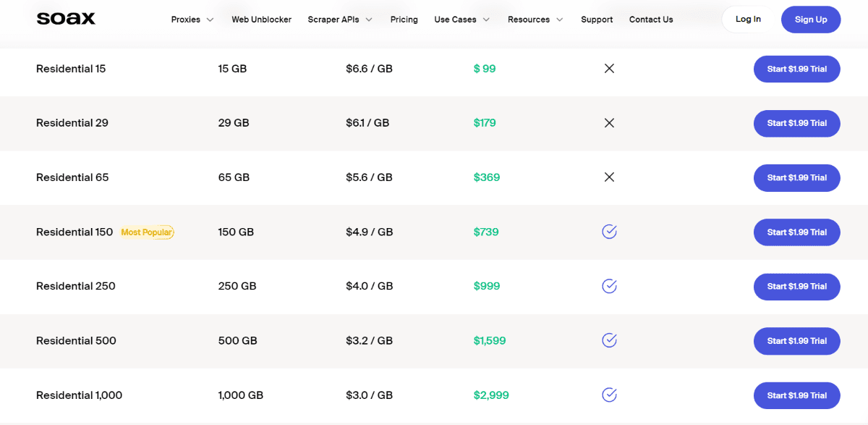Click the $6.6 / GB rate
This screenshot has width=868, height=425.
point(369,69)
